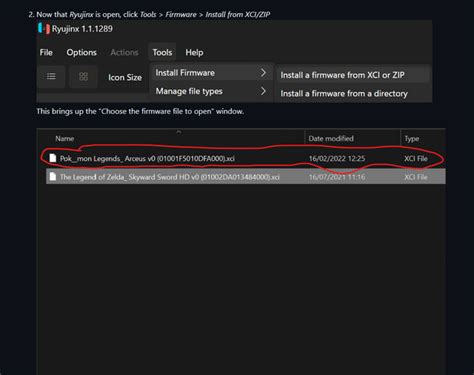The image size is (474, 375).
Task: Click the Ryujinx 1.1.1289 window title
Action: point(82,29)
